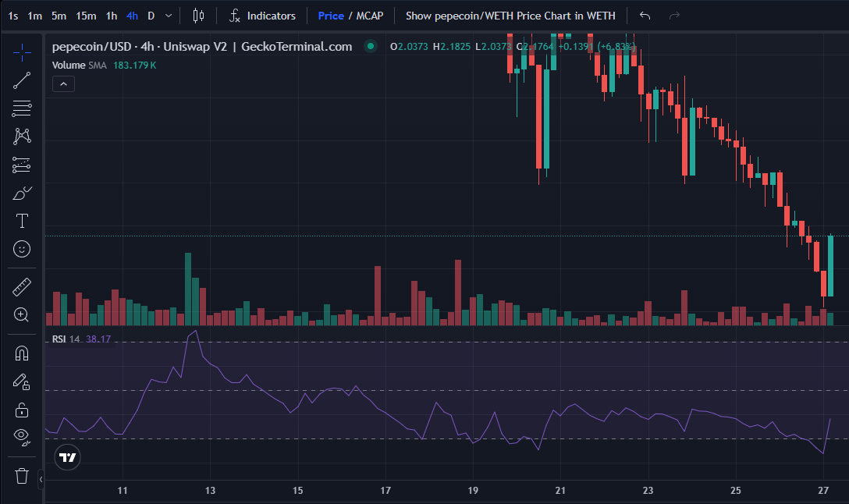
Task: Click the high price H2.1825 value
Action: pos(452,47)
